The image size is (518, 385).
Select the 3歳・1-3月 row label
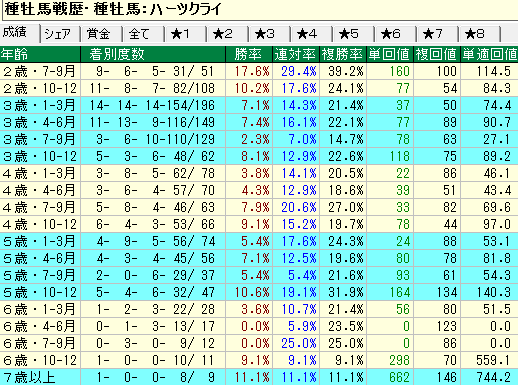click(x=40, y=105)
